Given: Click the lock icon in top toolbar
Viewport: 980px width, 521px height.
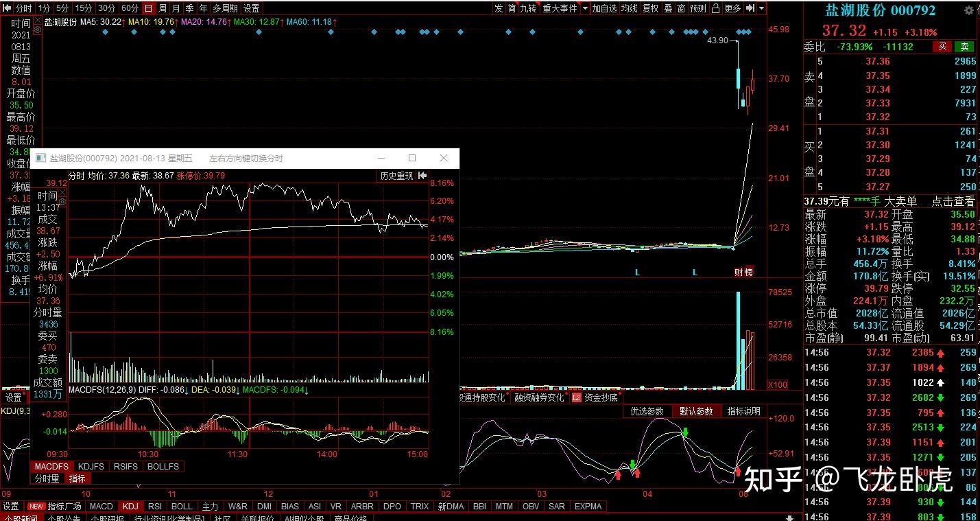Looking at the screenshot, I should coord(715,8).
